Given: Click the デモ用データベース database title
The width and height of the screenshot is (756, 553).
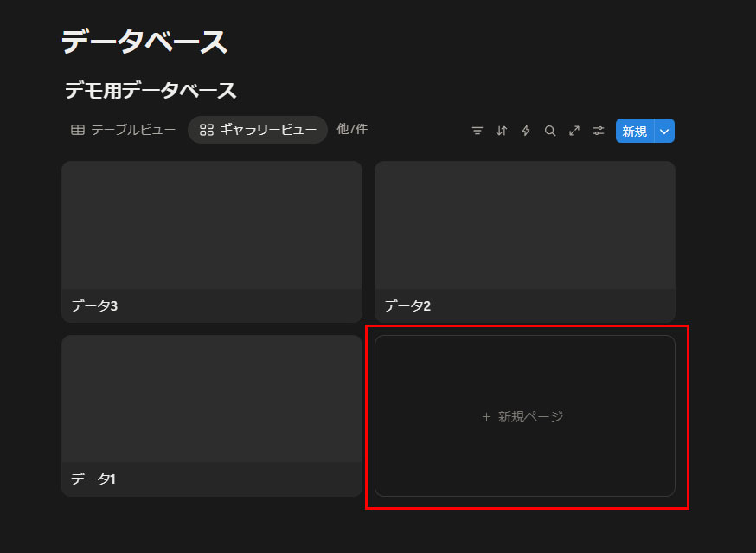Looking at the screenshot, I should click(x=151, y=91).
